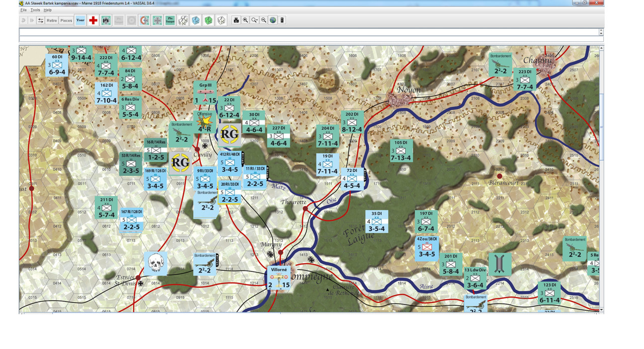Select the Grp III air counter
This screenshot has height=349, width=644.
pos(205,93)
